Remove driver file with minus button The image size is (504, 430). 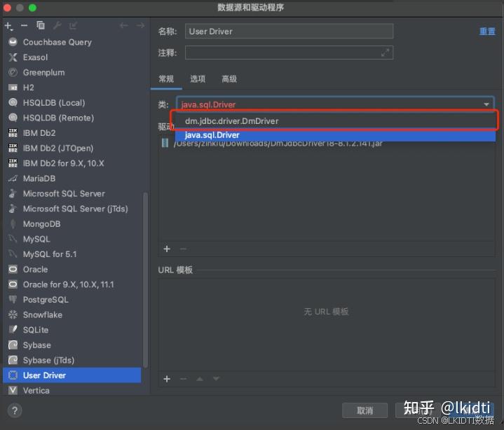(183, 249)
